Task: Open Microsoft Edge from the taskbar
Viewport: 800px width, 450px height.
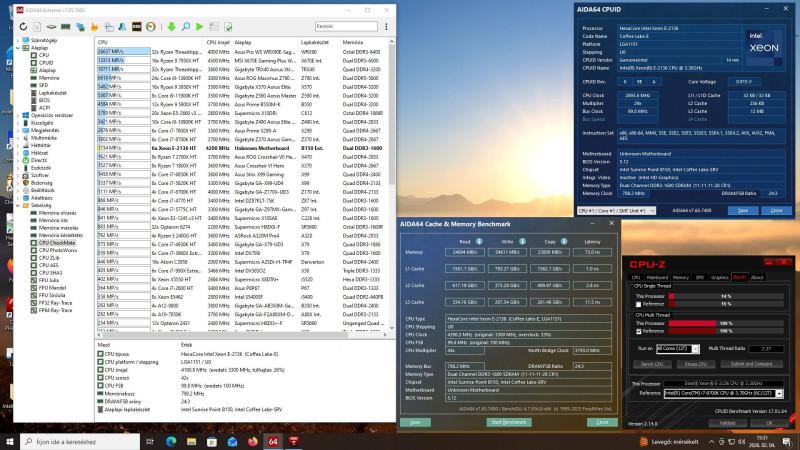Action: (x=171, y=441)
